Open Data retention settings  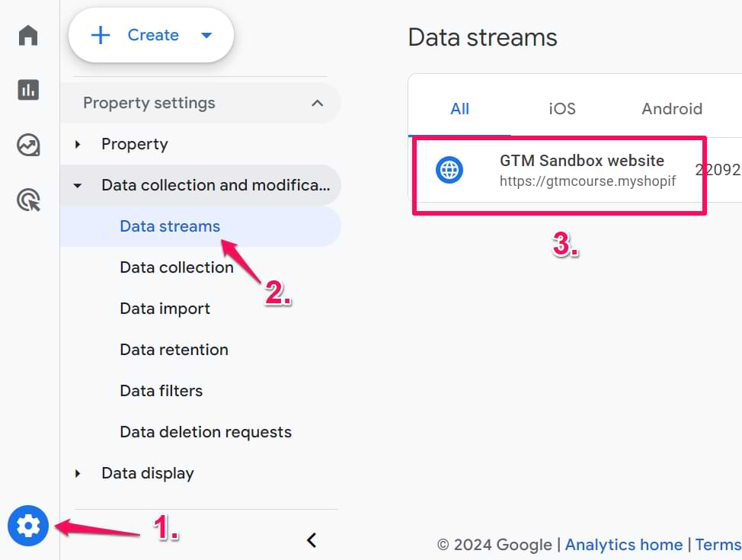tap(174, 350)
